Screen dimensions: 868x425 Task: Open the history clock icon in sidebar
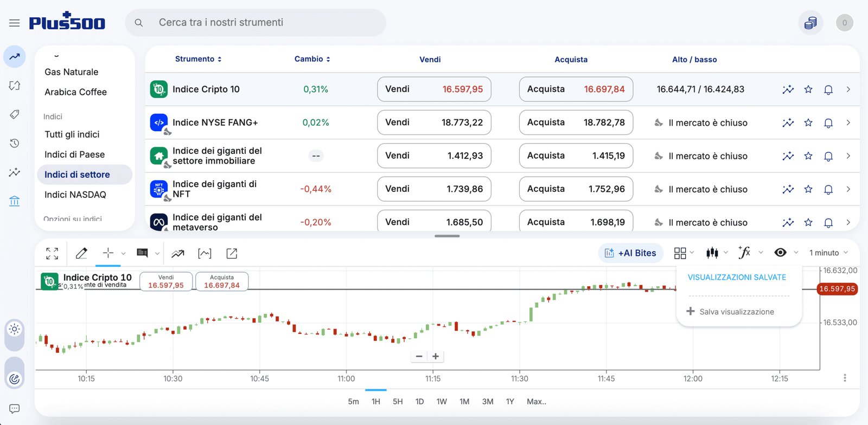coord(15,143)
